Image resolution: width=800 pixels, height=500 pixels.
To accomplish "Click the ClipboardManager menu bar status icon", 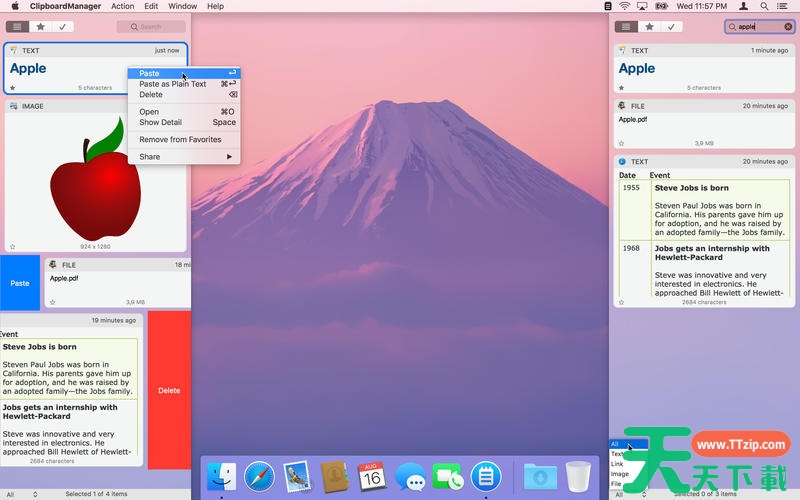I will [608, 6].
